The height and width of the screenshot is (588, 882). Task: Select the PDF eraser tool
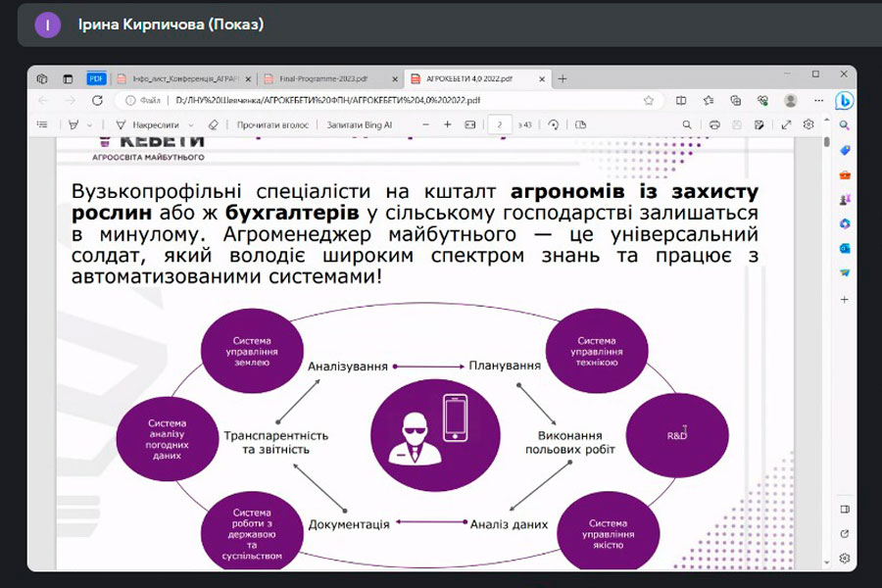point(214,124)
